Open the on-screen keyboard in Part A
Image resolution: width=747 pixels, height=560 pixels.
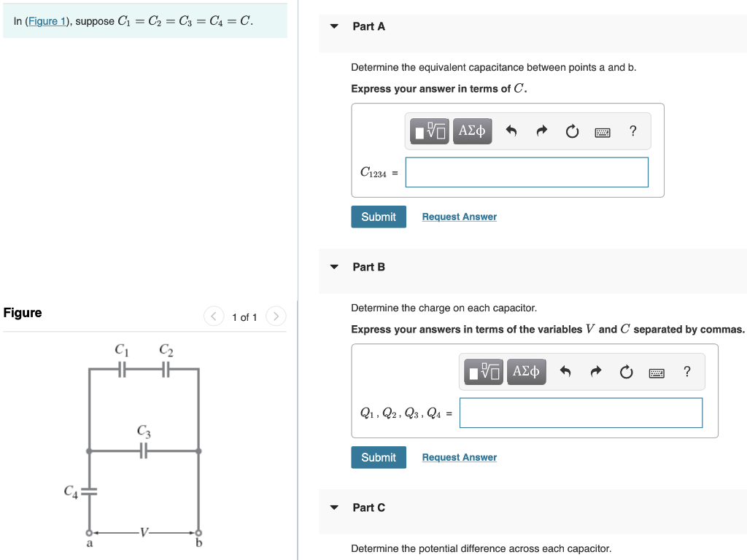click(x=602, y=131)
